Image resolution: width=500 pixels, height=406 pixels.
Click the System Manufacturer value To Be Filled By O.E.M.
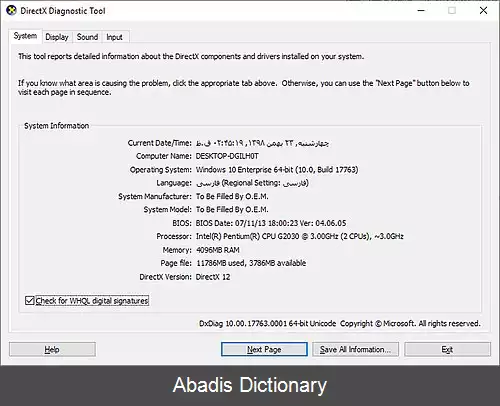(232, 196)
